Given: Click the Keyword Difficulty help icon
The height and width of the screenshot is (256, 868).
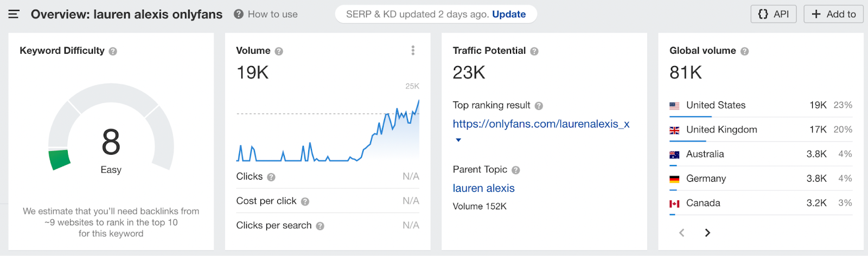Looking at the screenshot, I should click(113, 51).
